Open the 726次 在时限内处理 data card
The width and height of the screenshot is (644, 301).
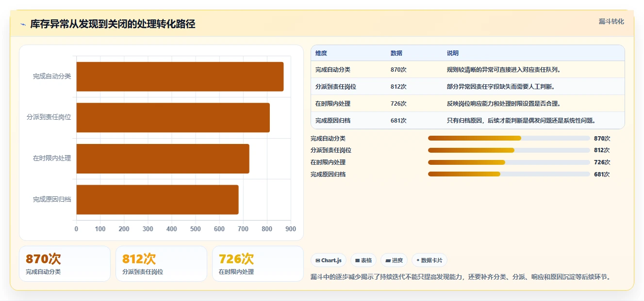point(258,264)
